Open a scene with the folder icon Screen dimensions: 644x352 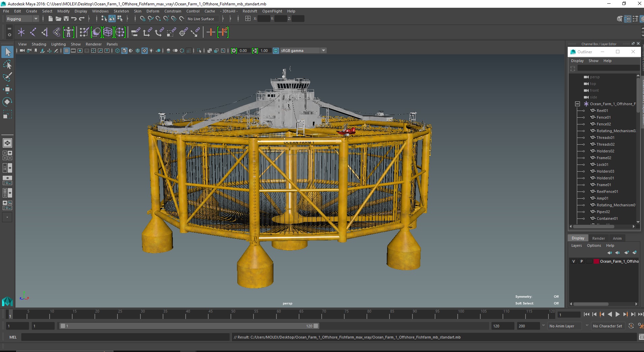tap(58, 19)
